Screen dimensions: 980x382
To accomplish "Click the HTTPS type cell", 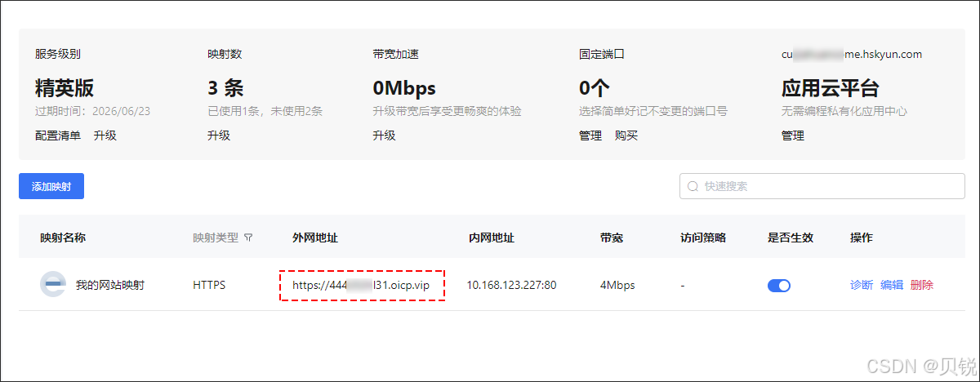I will [x=209, y=285].
